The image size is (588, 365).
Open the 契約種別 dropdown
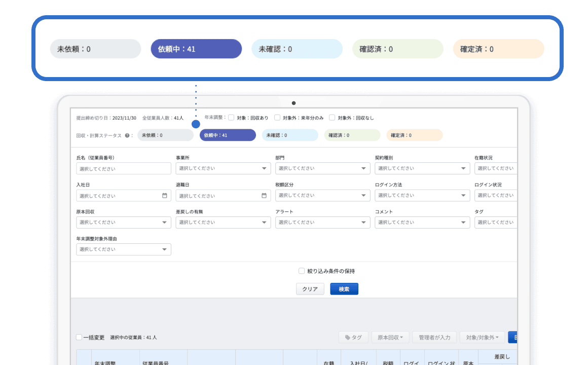[422, 168]
